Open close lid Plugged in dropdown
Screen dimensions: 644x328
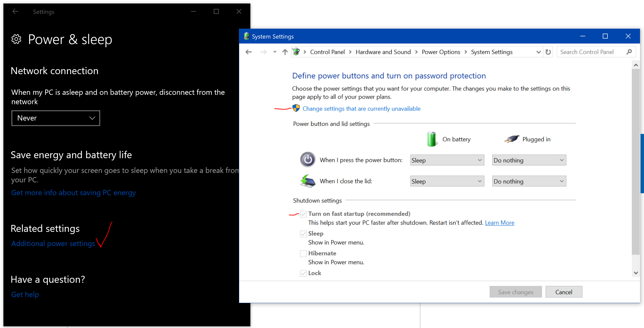point(529,181)
